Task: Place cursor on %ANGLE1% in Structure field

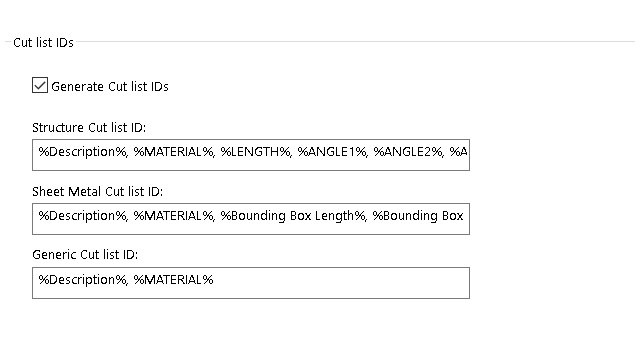Action: [331, 152]
